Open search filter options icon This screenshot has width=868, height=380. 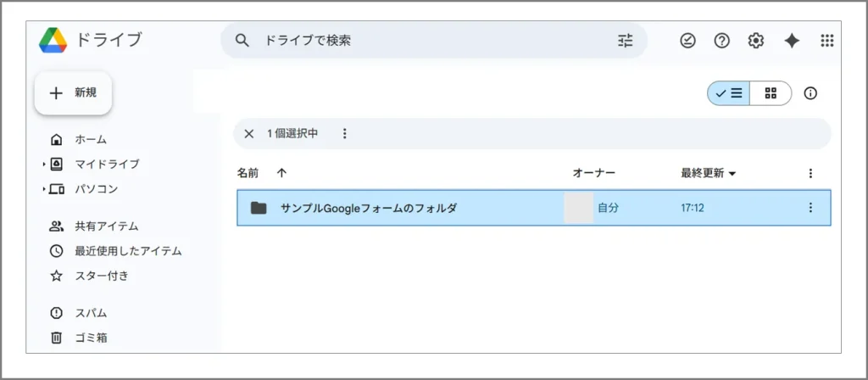pyautogui.click(x=626, y=40)
